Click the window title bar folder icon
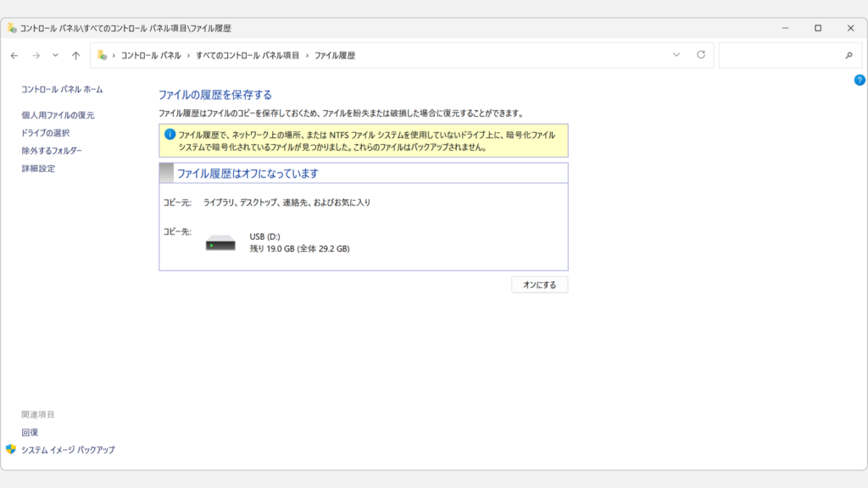Viewport: 868px width, 488px height. [12, 28]
